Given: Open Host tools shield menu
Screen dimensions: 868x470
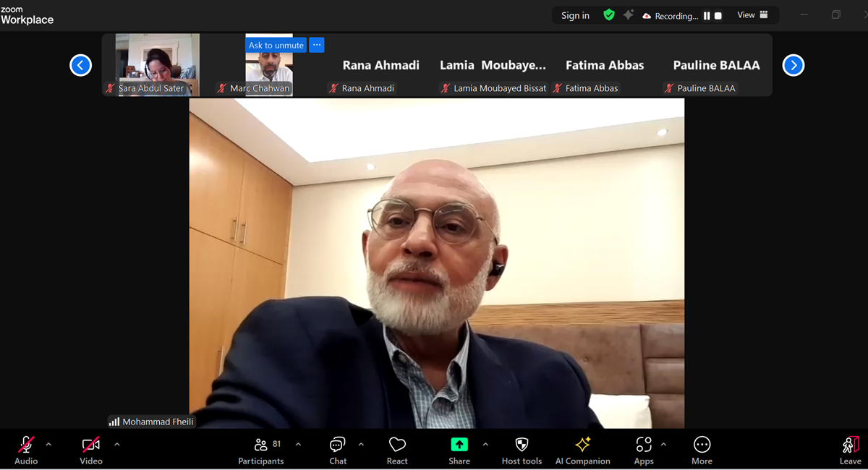Looking at the screenshot, I should 522,450.
